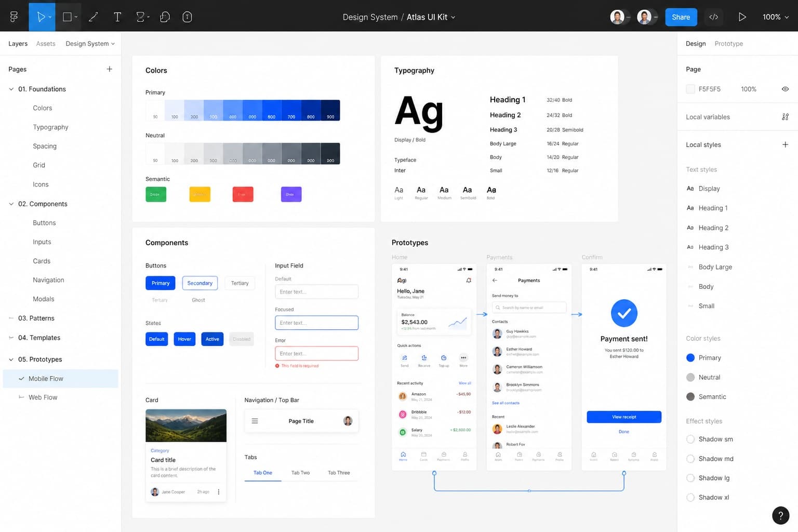Viewport: 798px width, 532px height.
Task: Select the Pen tool
Action: click(94, 17)
